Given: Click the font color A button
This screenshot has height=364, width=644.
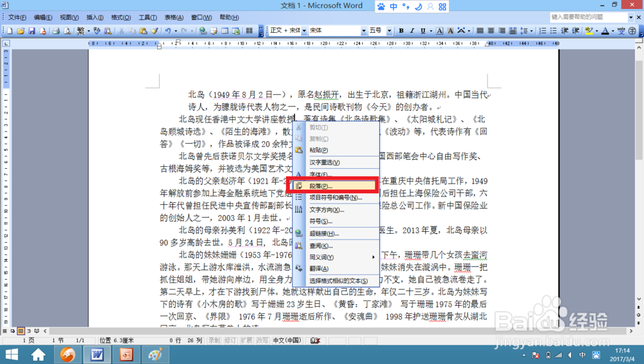Looking at the screenshot, I should (x=605, y=31).
